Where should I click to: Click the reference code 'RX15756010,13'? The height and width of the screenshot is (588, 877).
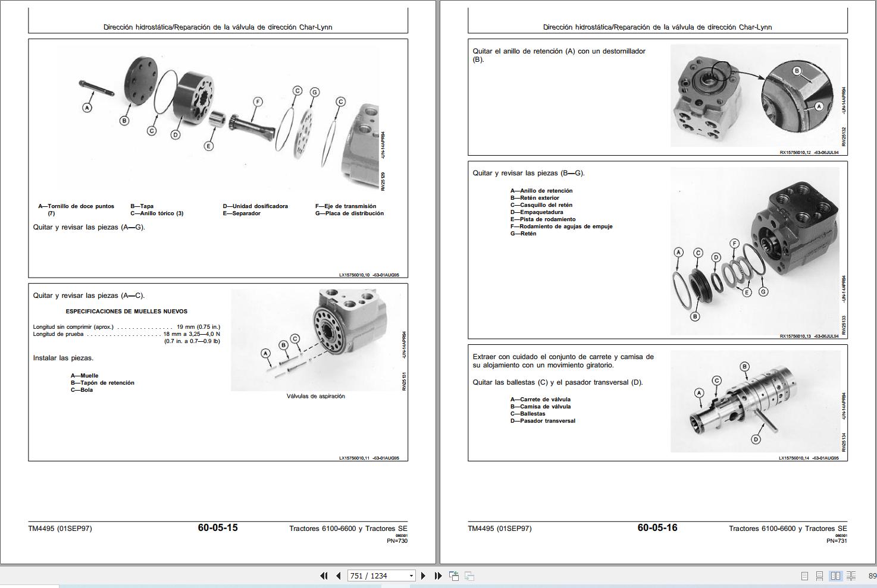(x=795, y=337)
